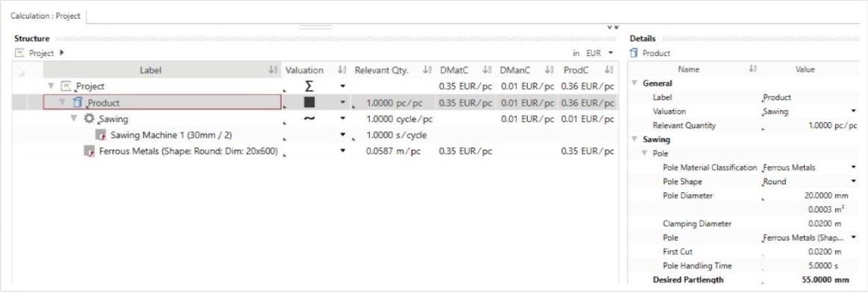Click the Sawing gear icon
868x292 pixels.
89,118
